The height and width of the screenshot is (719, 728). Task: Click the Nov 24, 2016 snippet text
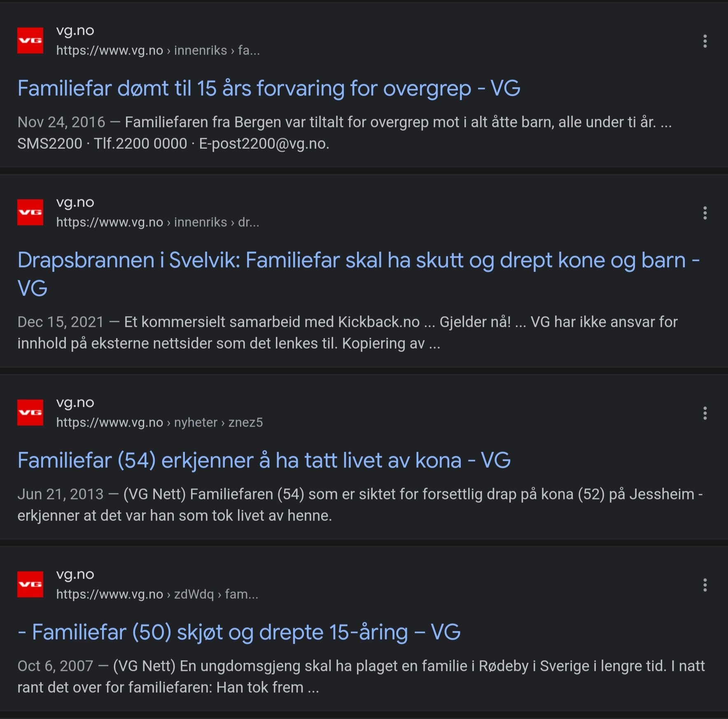click(x=345, y=133)
